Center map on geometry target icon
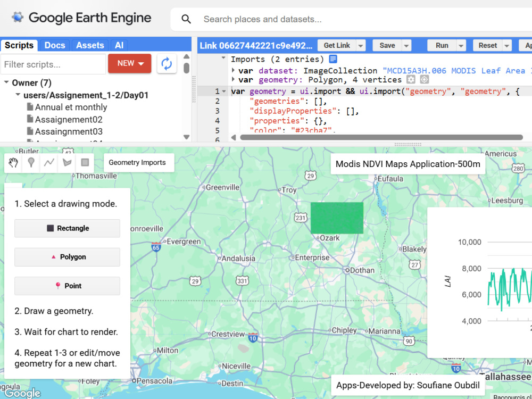Viewport: 532px width, 399px height. (425, 80)
